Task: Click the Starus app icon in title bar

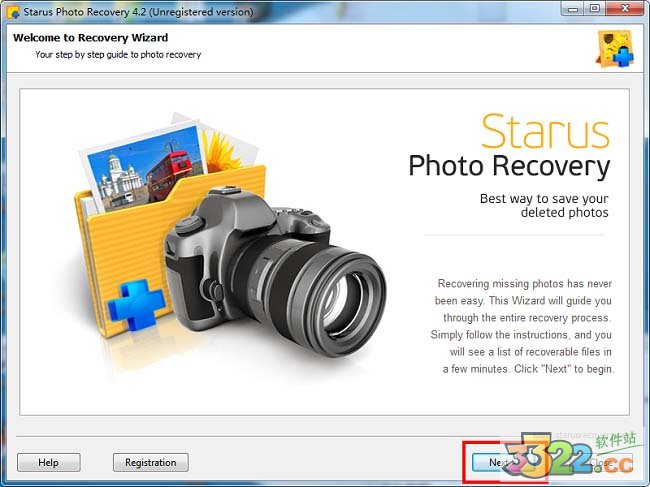Action: (x=13, y=12)
